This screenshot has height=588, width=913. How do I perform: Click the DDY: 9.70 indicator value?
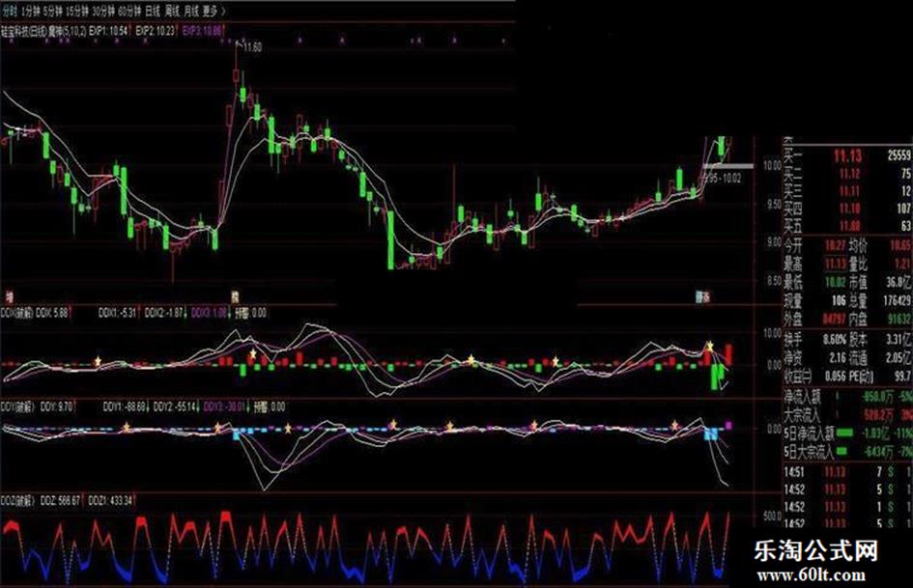56,406
